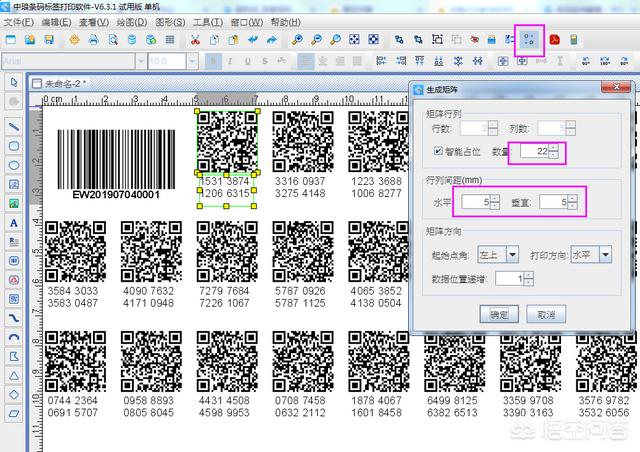Image resolution: width=640 pixels, height=452 pixels.
Task: Open the font size 10.0 dropdown
Action: [192, 62]
